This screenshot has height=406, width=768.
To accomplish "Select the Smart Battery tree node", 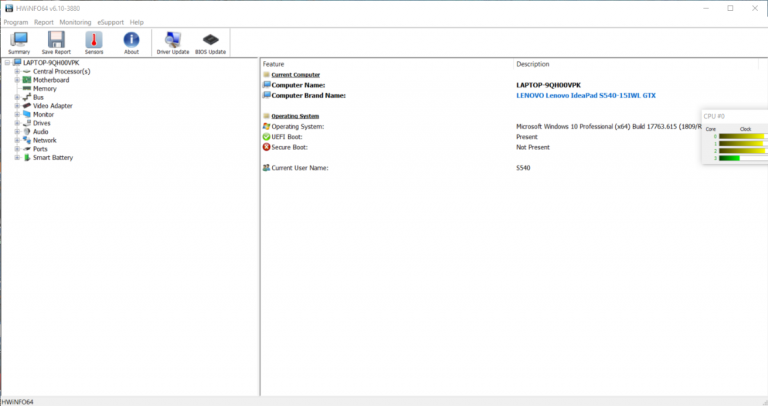I will pos(53,157).
